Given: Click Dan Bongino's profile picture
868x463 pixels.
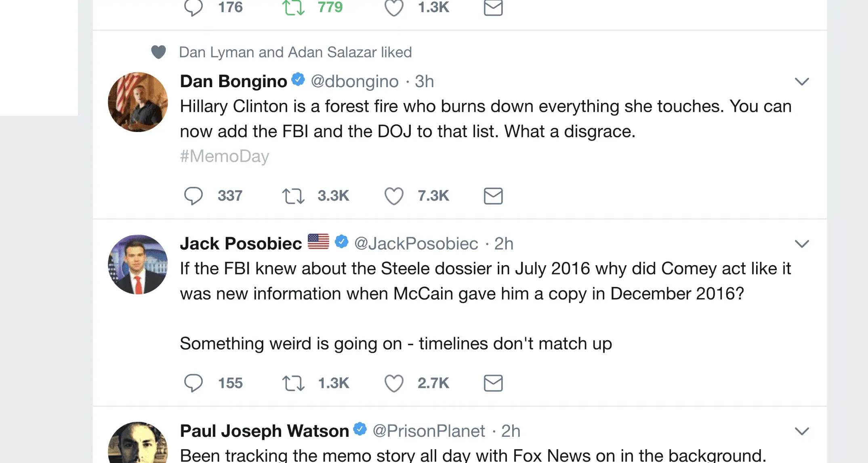Looking at the screenshot, I should [138, 102].
